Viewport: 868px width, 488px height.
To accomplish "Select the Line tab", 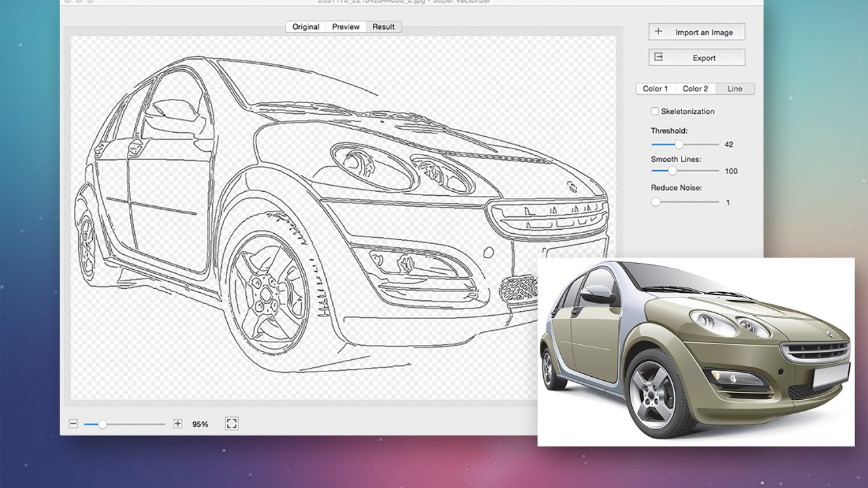I will coord(734,88).
